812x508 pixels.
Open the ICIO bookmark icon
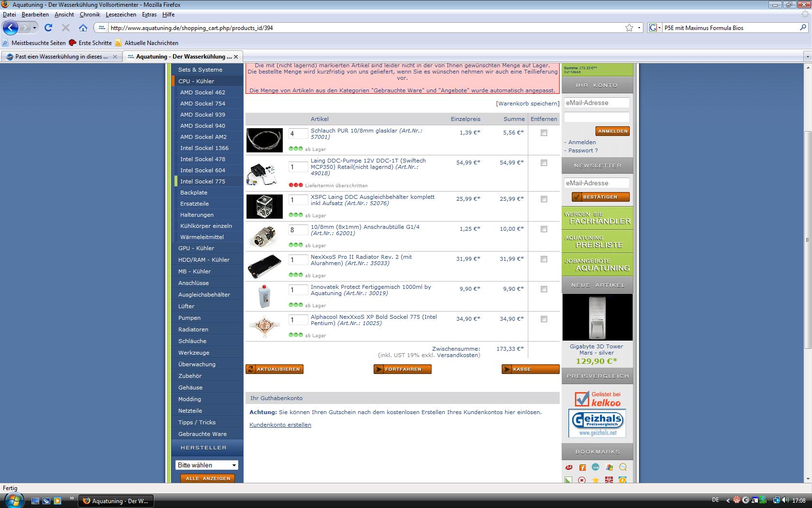coord(595,467)
